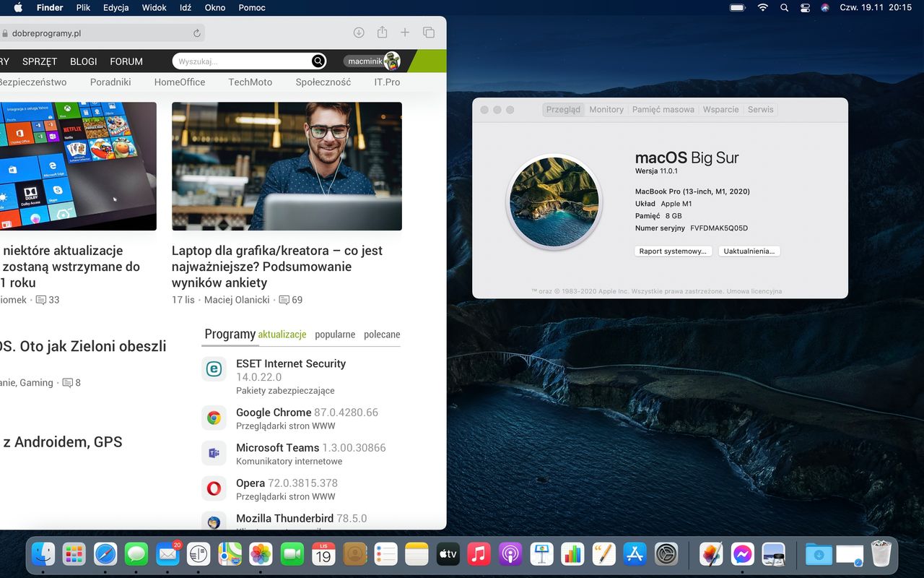Switch to Monitory tab in About window
The height and width of the screenshot is (578, 924).
606,110
